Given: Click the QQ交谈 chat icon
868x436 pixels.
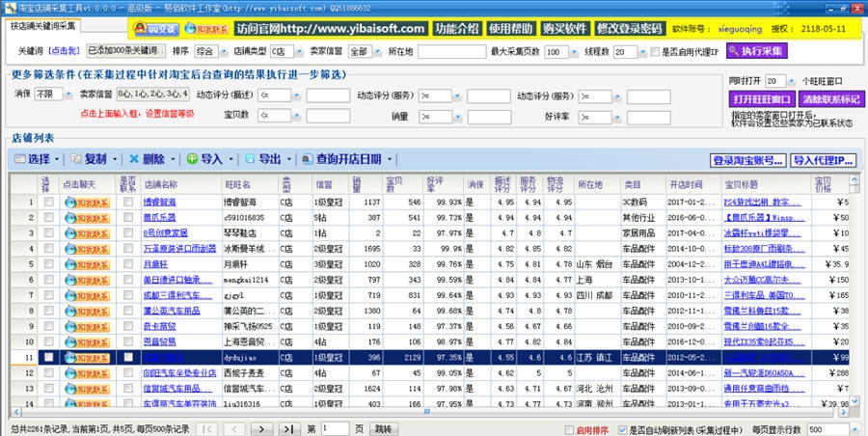Looking at the screenshot, I should click(155, 29).
